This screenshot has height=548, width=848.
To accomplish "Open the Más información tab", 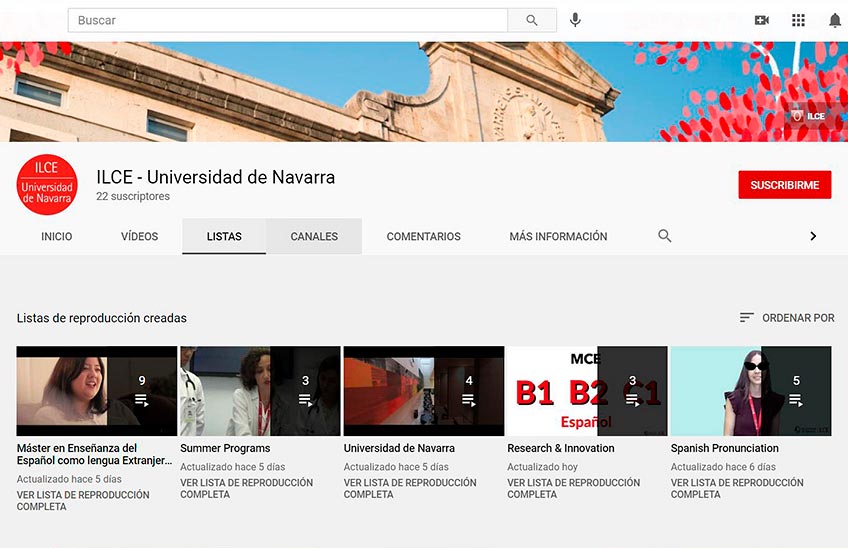I will (x=558, y=237).
